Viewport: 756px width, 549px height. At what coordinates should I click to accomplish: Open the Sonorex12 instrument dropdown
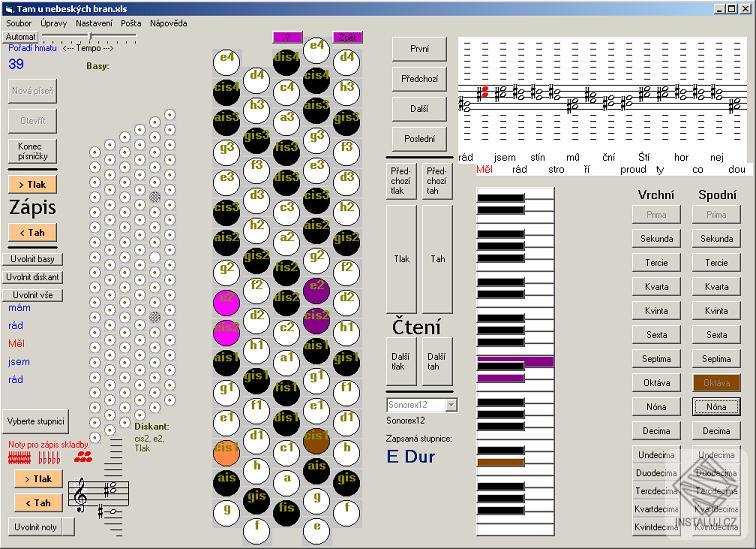pos(451,405)
